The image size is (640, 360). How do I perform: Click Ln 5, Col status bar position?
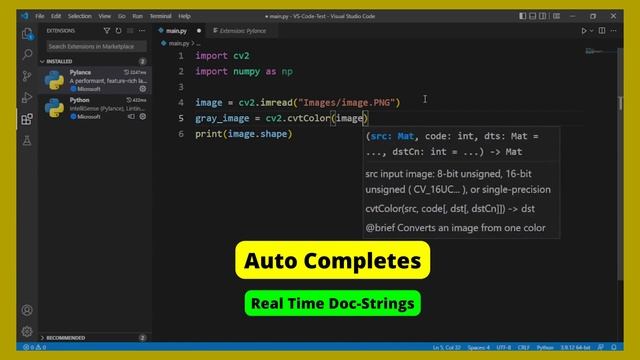coord(447,347)
